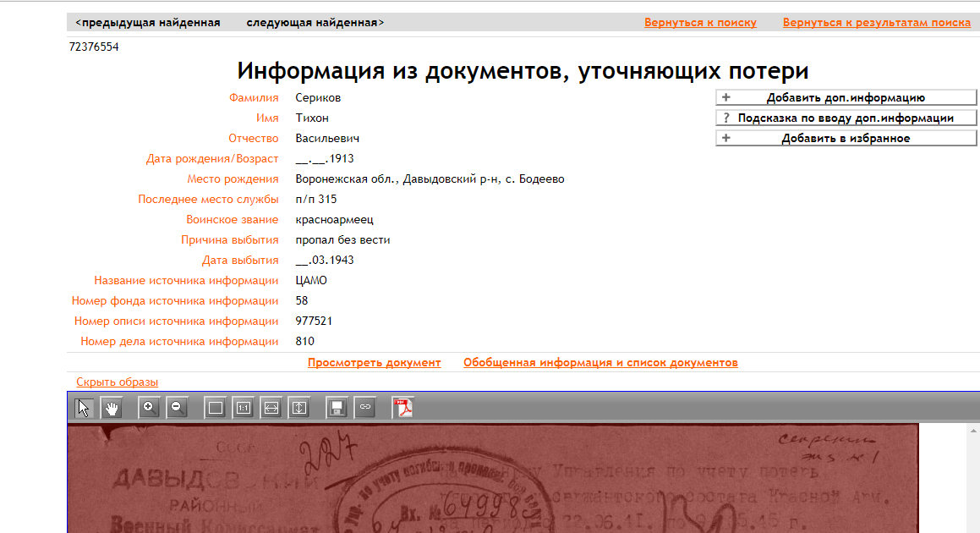Click the viewer scrollbar up arrow
980x533 pixels.
[x=973, y=431]
